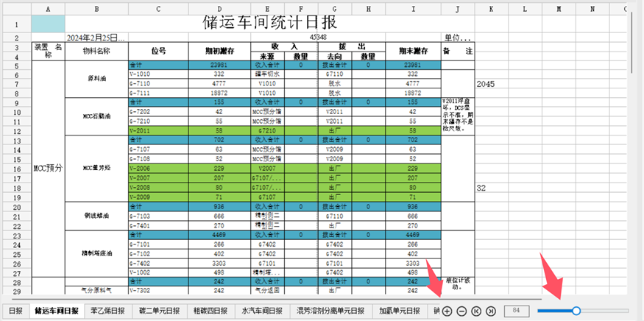This screenshot has width=644, height=321.
Task: Go to the 水汽车间日报 tab
Action: coord(263,311)
